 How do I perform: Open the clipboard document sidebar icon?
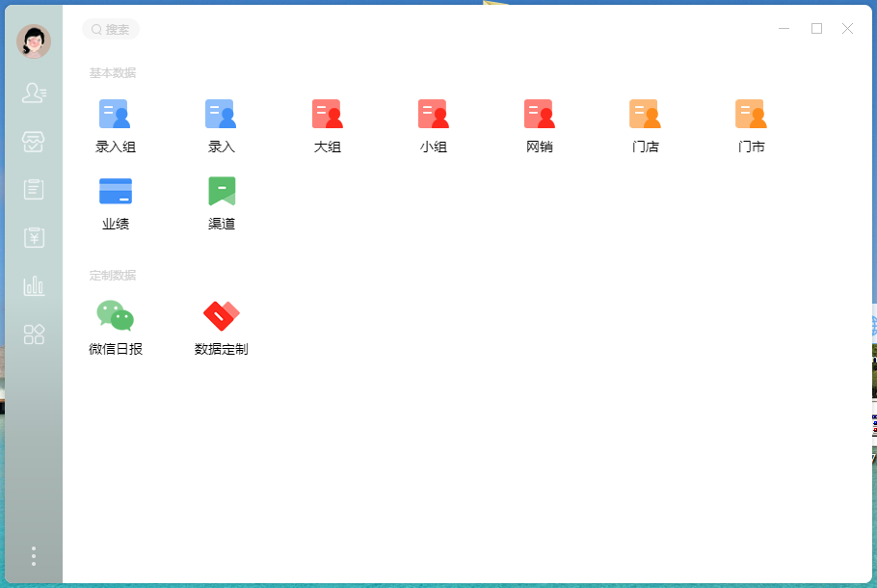point(34,189)
